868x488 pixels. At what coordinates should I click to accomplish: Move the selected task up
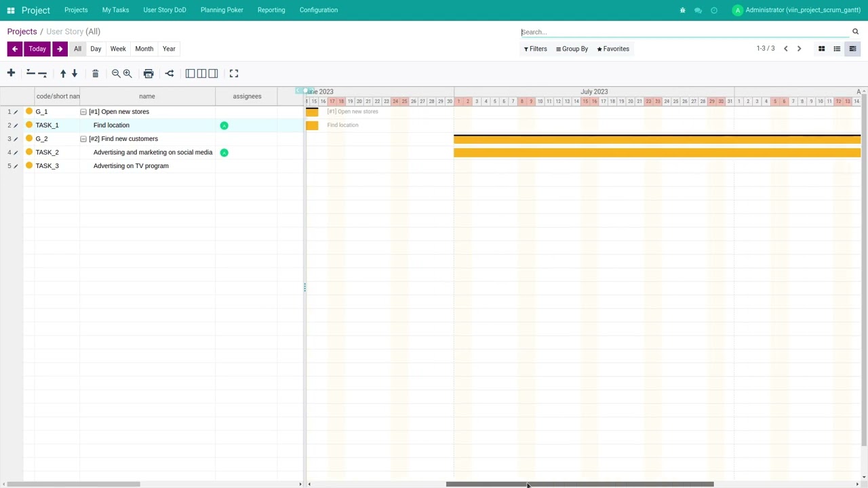(x=63, y=73)
